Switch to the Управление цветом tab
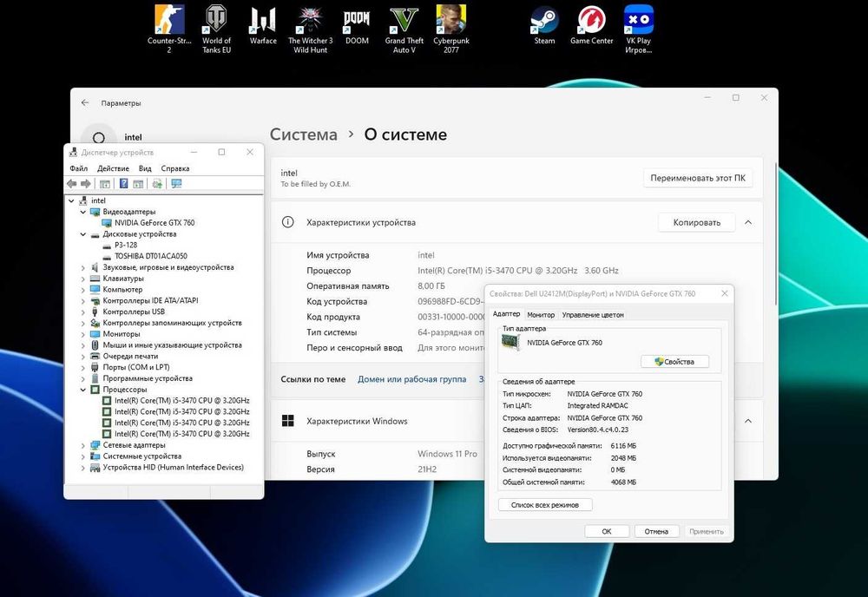The height and width of the screenshot is (597, 868). (x=593, y=315)
